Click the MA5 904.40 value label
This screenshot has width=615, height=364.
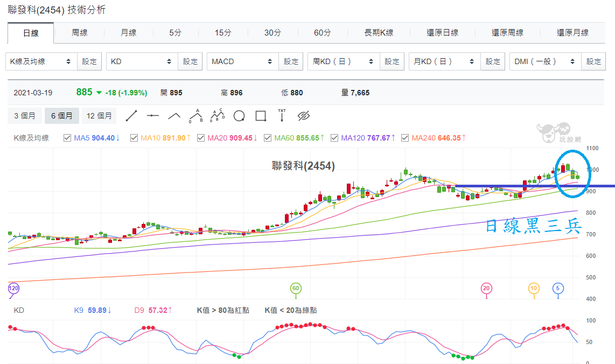(97, 138)
